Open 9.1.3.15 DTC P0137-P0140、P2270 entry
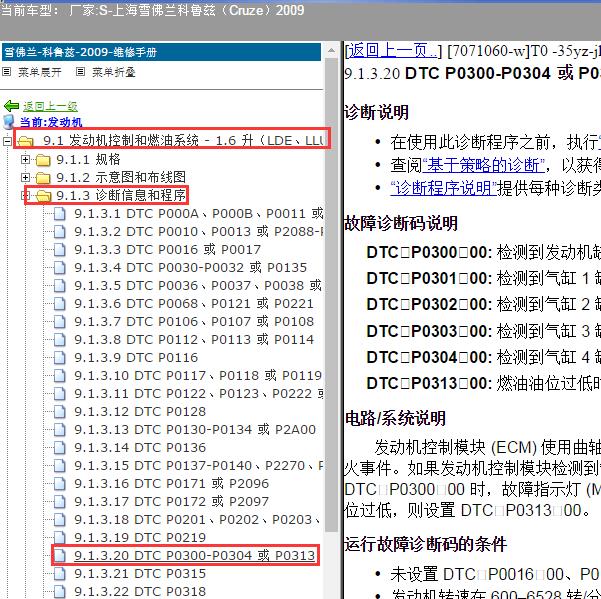Viewport: 601px width, 599px height. 199,466
